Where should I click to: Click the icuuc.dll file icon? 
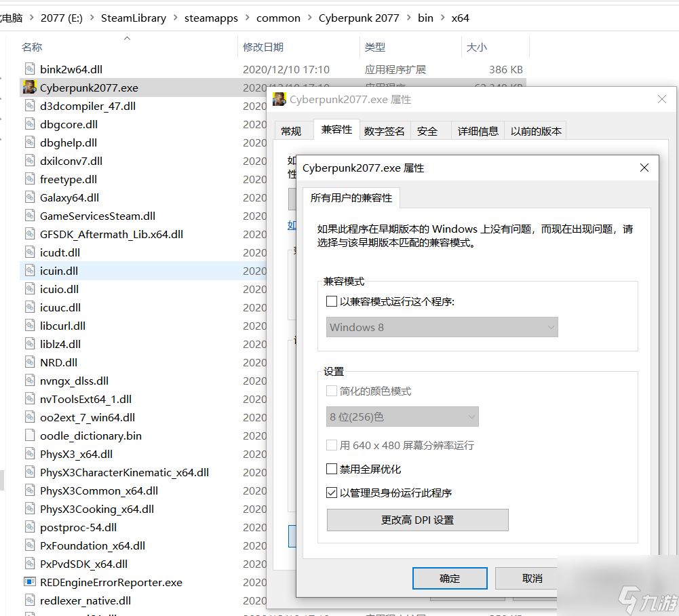point(30,307)
